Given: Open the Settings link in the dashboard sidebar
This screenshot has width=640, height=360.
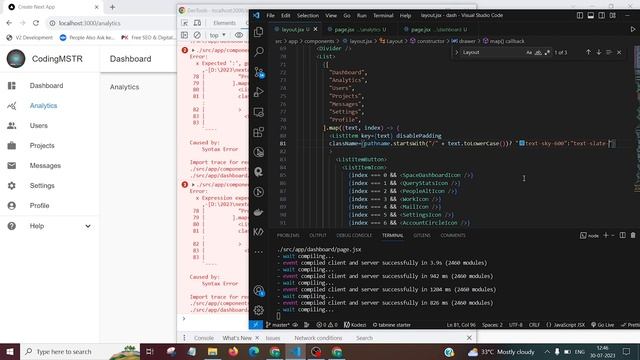Looking at the screenshot, I should (42, 186).
